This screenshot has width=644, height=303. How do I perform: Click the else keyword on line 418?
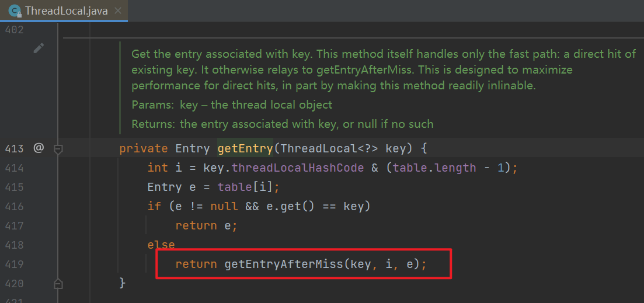pyautogui.click(x=161, y=245)
